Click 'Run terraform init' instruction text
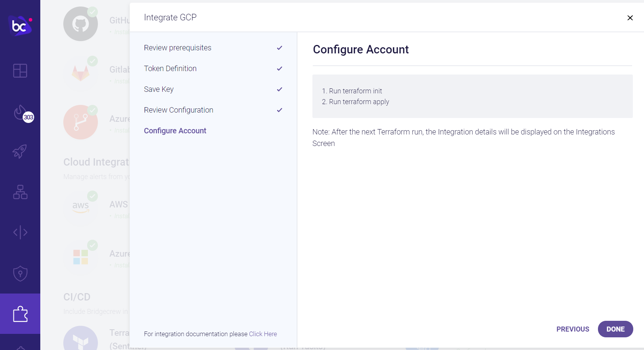 pos(355,91)
